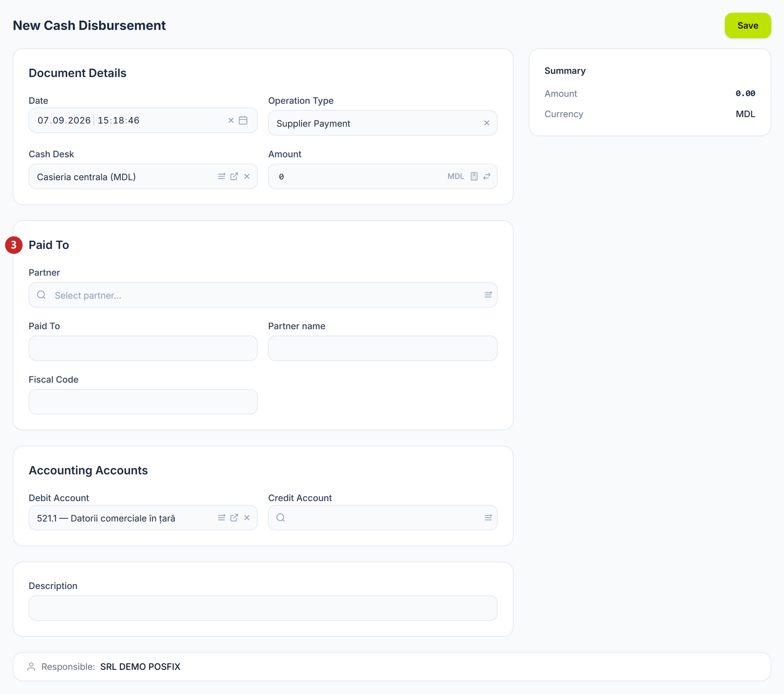Click the Responsible user icon
The width and height of the screenshot is (784, 694).
point(31,667)
